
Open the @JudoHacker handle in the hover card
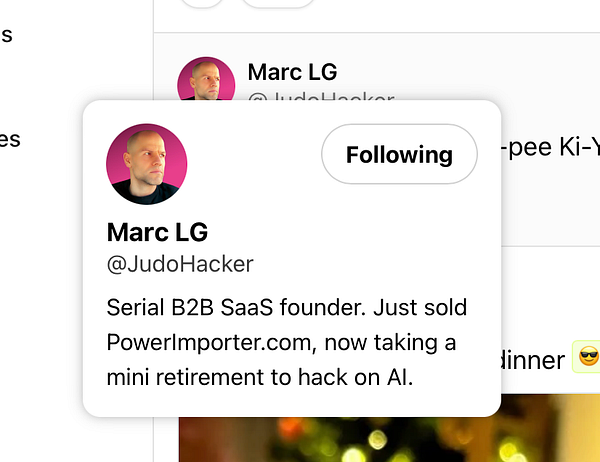180,264
